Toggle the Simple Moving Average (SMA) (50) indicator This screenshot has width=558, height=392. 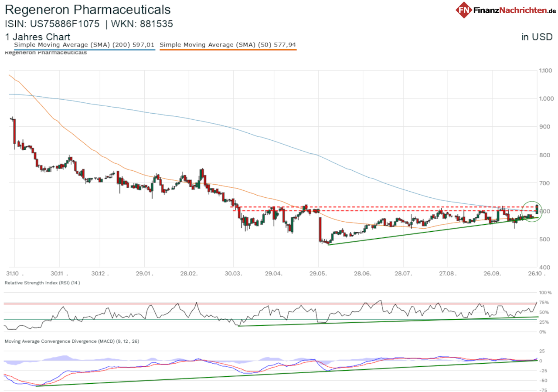228,44
